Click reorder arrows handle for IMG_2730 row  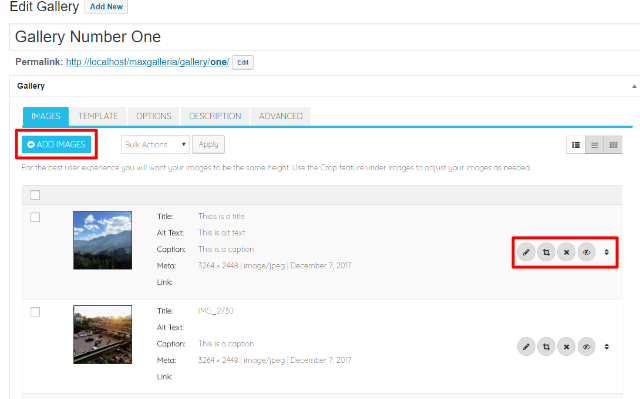tap(607, 347)
